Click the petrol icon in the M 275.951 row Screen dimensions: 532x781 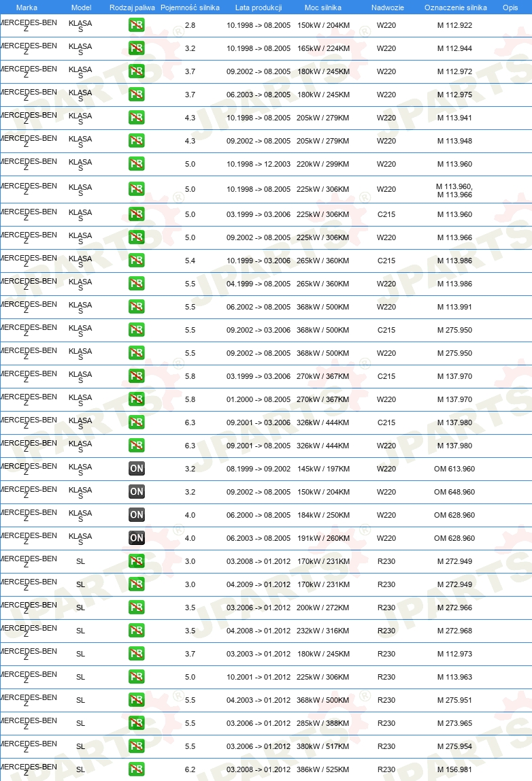(x=137, y=700)
